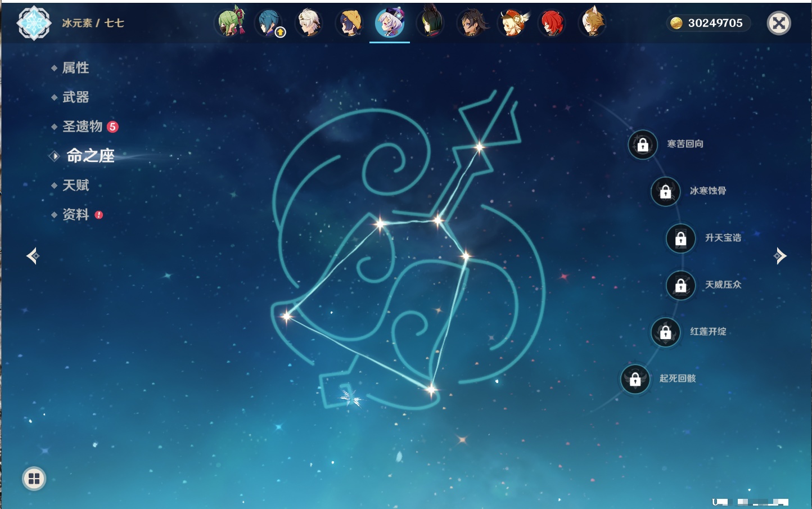812x509 pixels.
Task: Open the locked 冰寒蚀骨 constellation
Action: coord(666,191)
